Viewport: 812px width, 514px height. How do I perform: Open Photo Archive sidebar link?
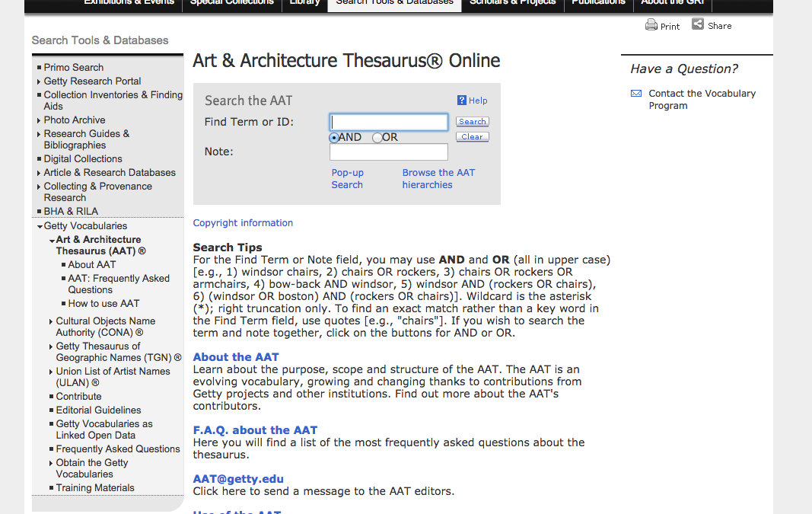point(75,120)
